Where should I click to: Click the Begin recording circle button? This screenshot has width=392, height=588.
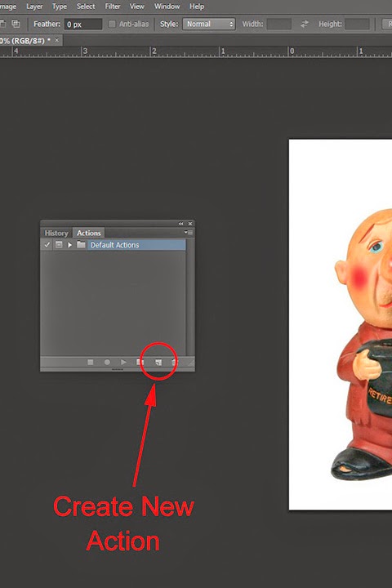pyautogui.click(x=107, y=363)
